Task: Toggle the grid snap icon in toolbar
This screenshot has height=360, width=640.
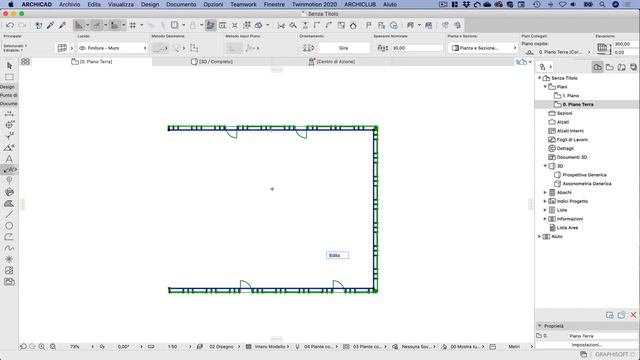Action: pos(133,25)
